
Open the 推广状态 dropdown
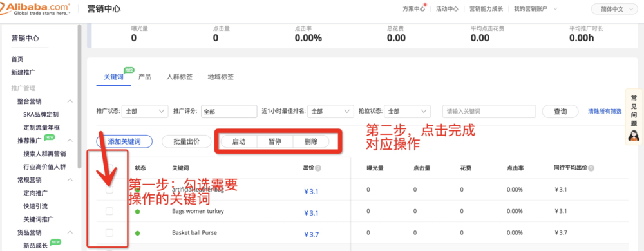pos(145,111)
